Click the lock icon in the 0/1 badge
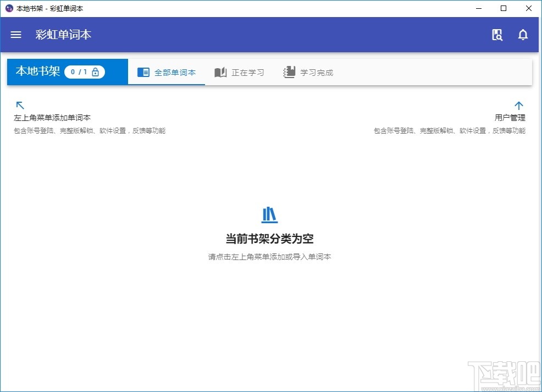Screen dimensions: 542x392 (x=96, y=71)
